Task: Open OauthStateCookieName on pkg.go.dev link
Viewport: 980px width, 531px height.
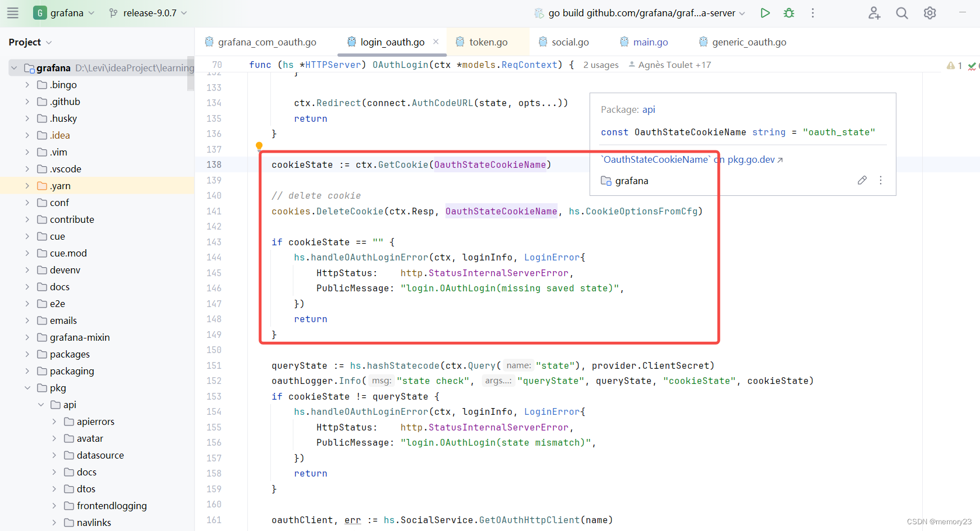Action: click(692, 159)
